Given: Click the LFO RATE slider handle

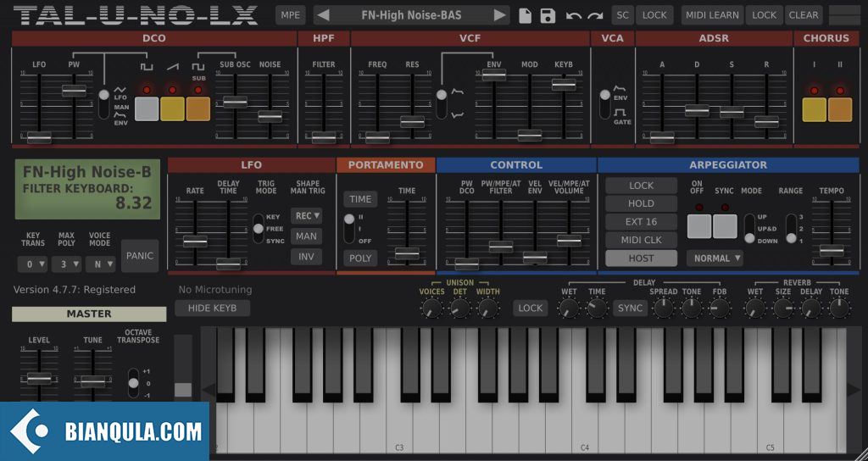Looking at the screenshot, I should [x=195, y=242].
